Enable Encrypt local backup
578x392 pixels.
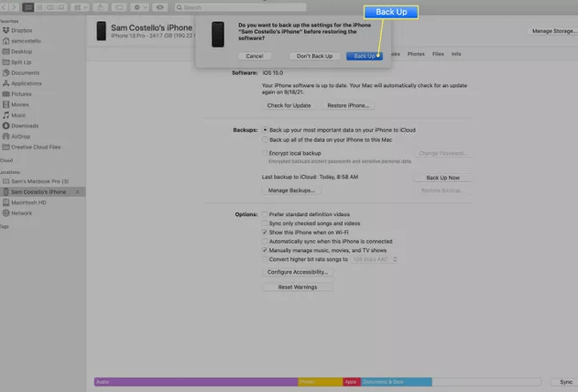pos(265,153)
